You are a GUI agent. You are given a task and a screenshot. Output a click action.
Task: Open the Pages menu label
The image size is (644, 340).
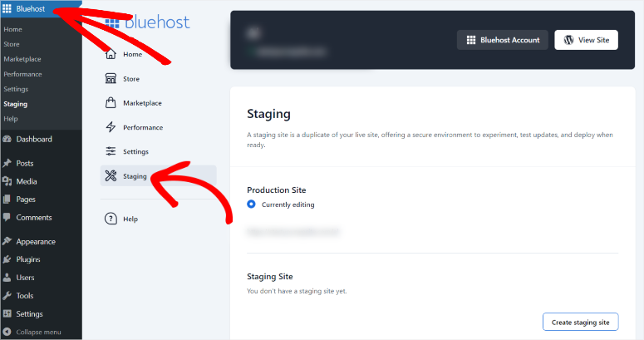[x=26, y=200]
